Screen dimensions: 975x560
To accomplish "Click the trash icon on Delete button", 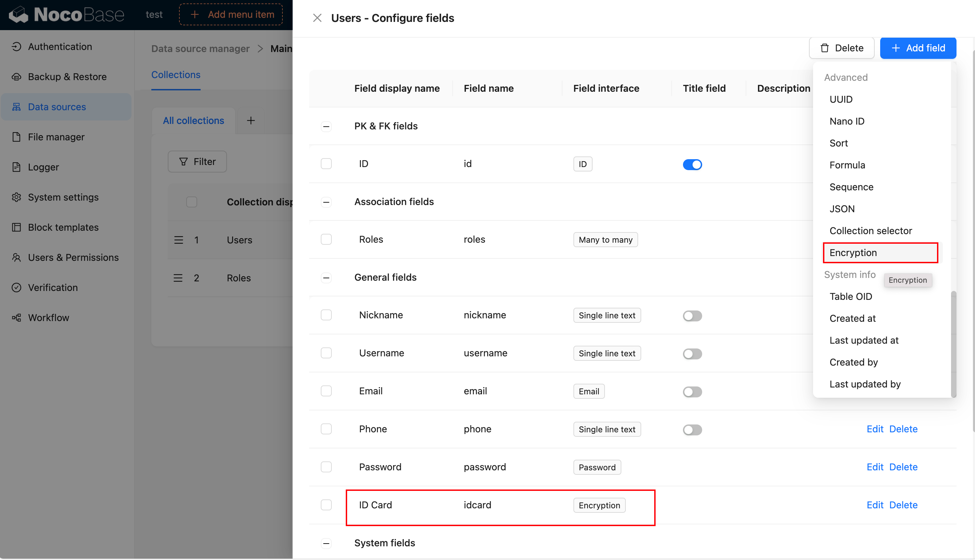I will pyautogui.click(x=824, y=48).
